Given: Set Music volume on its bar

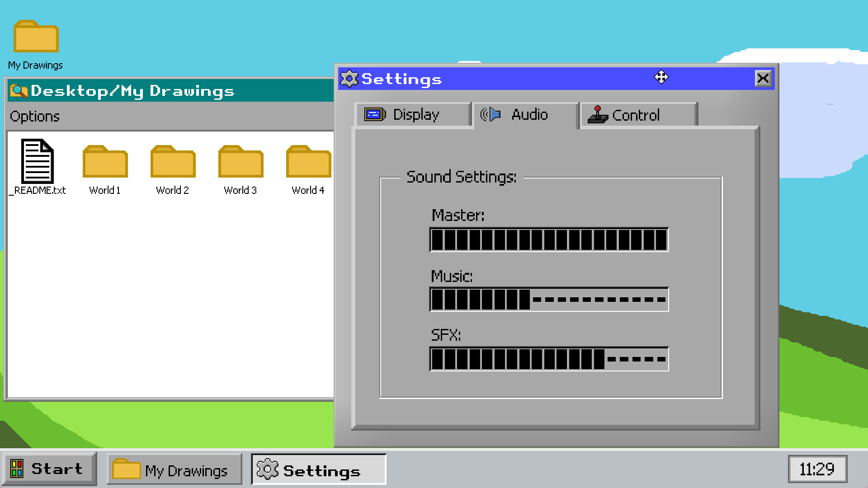Looking at the screenshot, I should [x=549, y=300].
